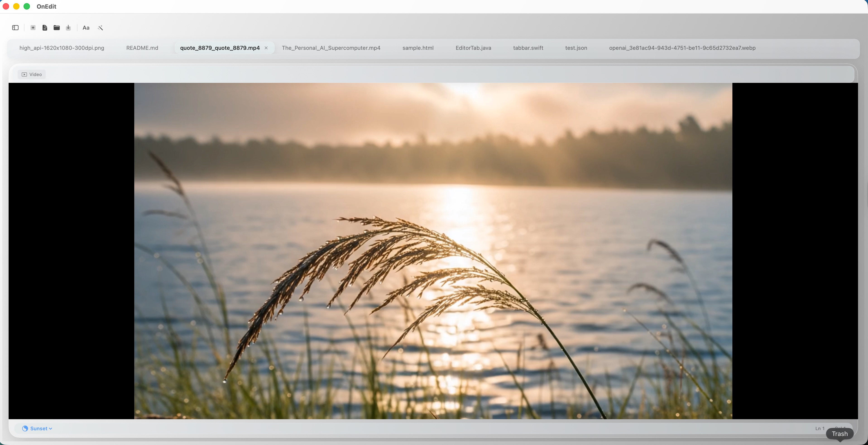Image resolution: width=868 pixels, height=445 pixels.
Task: Click the new document file icon
Action: click(45, 28)
